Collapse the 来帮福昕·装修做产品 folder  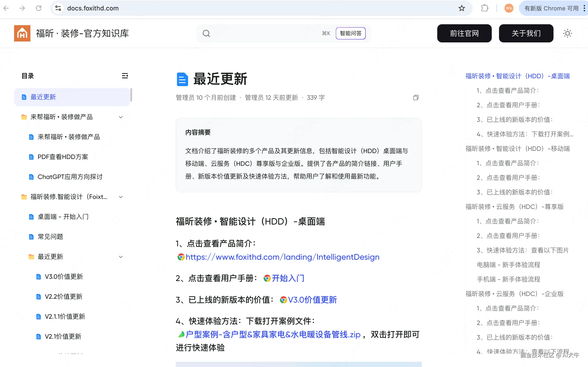pyautogui.click(x=121, y=117)
